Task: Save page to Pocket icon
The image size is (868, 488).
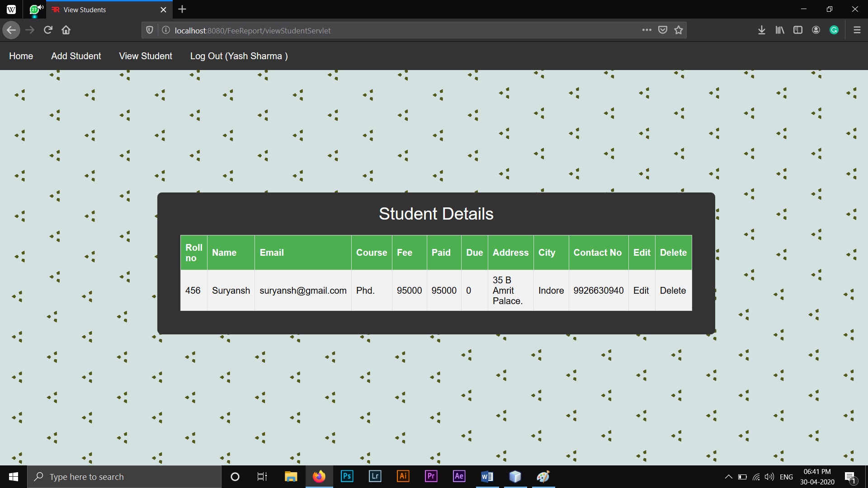Action: point(663,30)
